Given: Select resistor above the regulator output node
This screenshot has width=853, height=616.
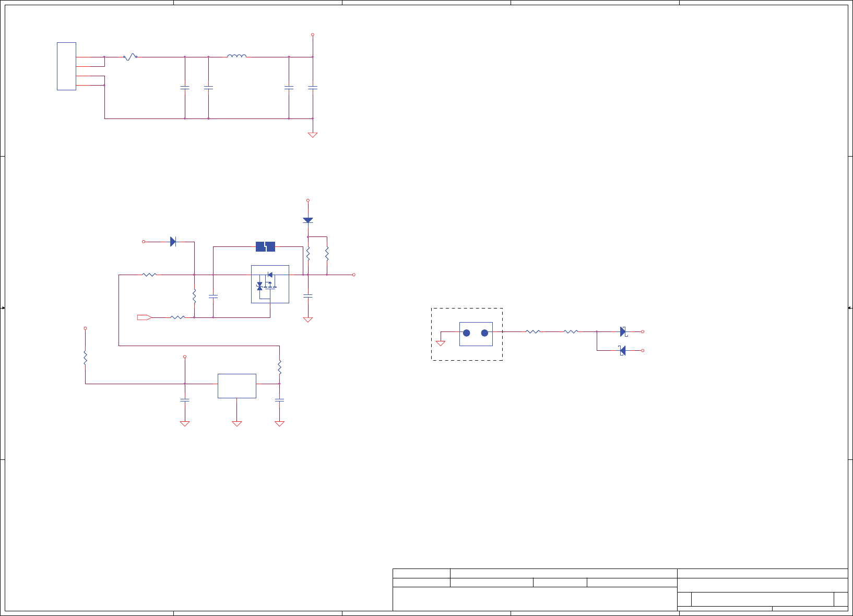Looking at the screenshot, I should click(279, 367).
